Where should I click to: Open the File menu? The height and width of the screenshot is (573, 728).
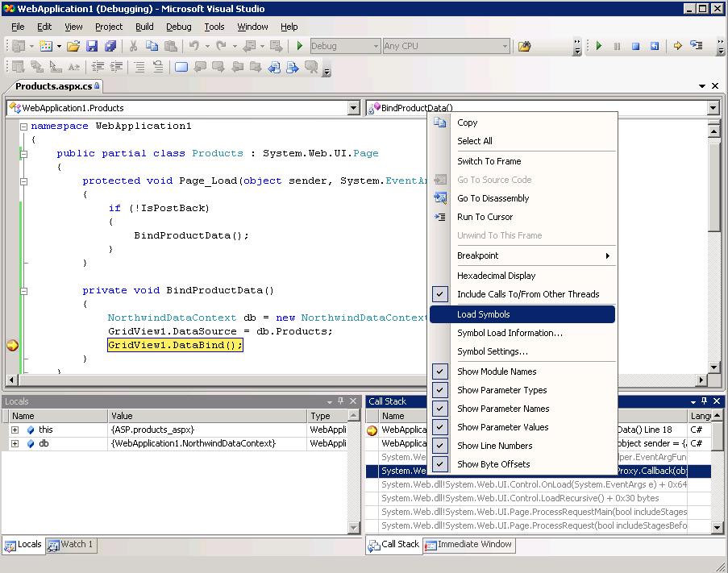coord(18,27)
